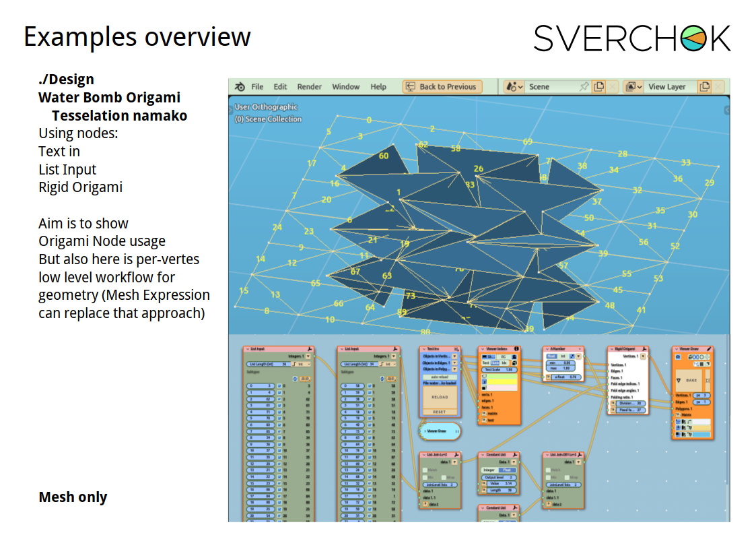Screen dimensions: 756x535
Task: Click the pencil icon on Viewer Draw node
Action: point(709,349)
